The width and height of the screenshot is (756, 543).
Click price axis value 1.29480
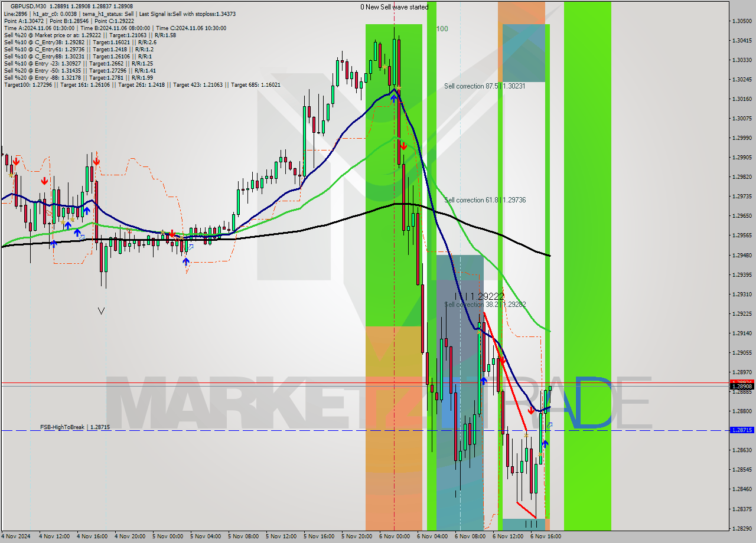(742, 255)
